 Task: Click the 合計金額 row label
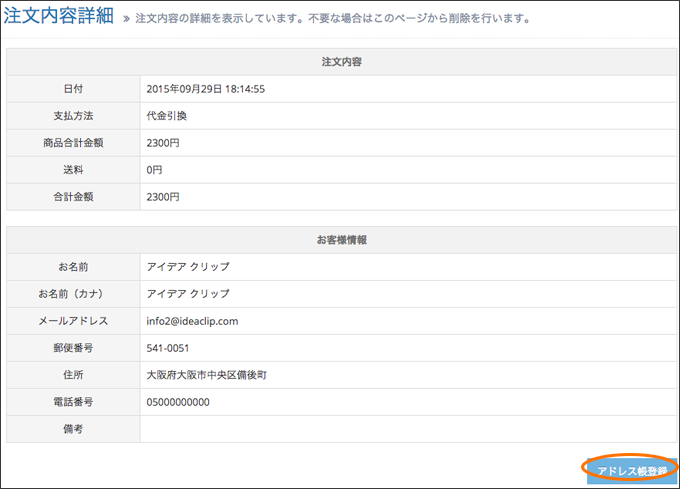click(x=73, y=197)
